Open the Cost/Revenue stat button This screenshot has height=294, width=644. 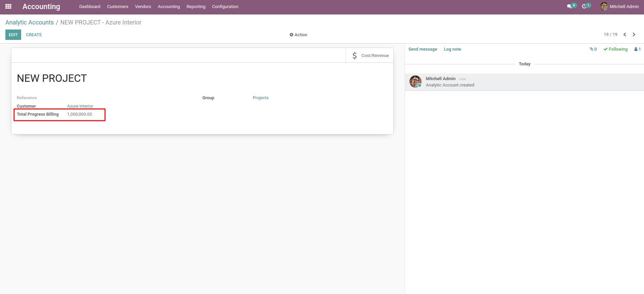[369, 55]
